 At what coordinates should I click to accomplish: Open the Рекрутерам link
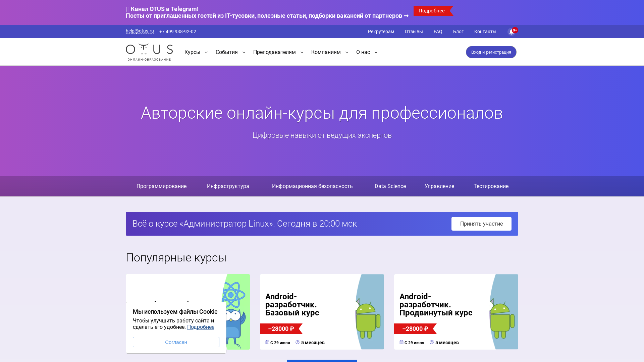[381, 32]
